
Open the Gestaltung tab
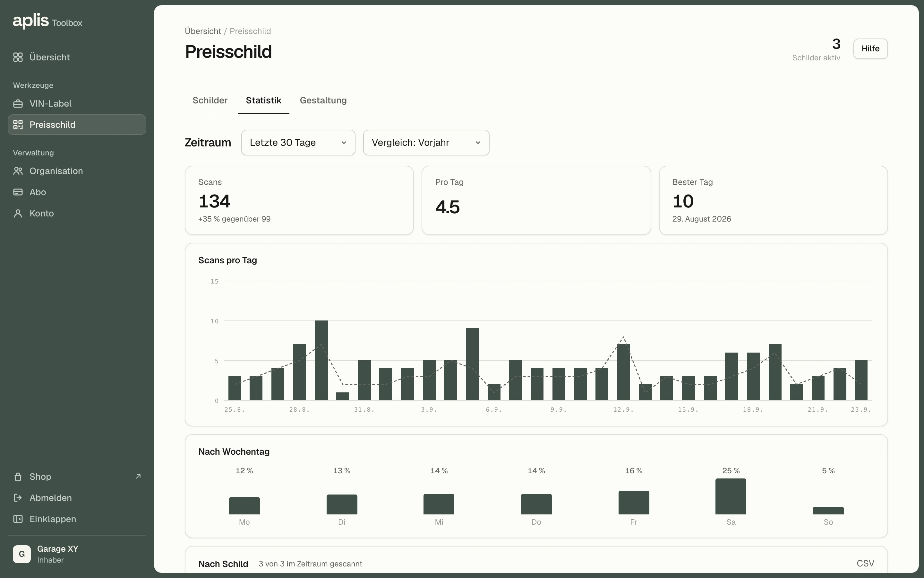[323, 100]
